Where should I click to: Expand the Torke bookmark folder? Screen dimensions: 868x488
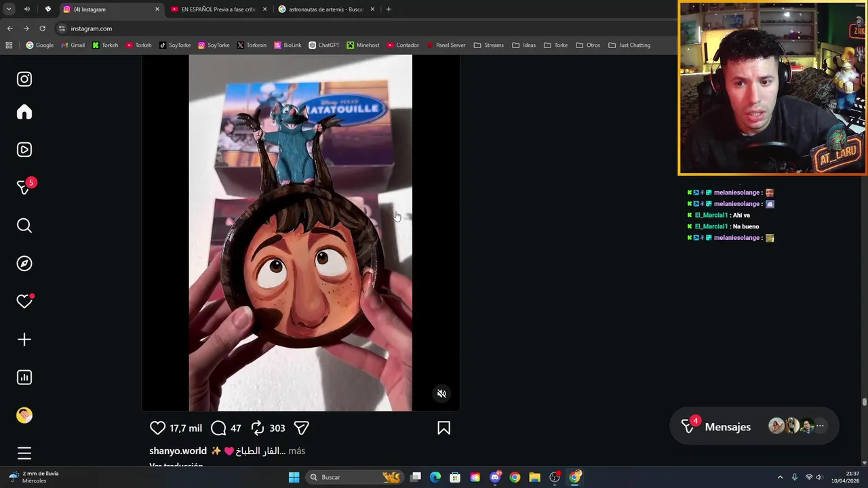pyautogui.click(x=555, y=45)
